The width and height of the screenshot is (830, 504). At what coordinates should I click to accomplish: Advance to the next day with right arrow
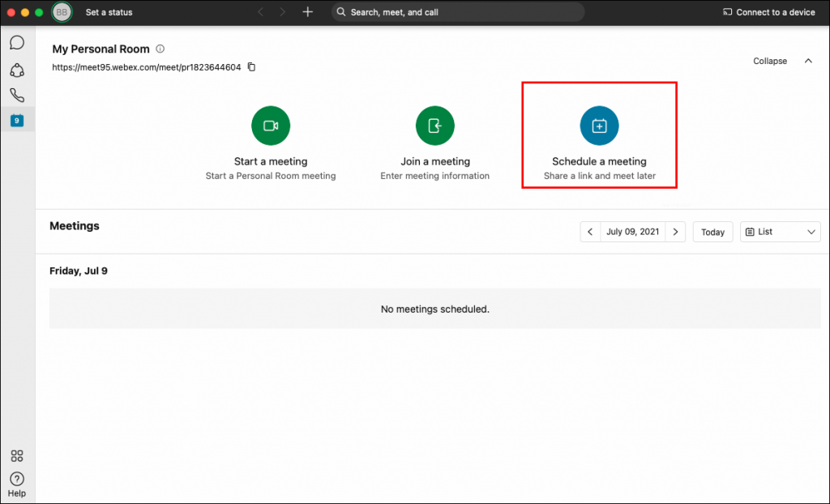tap(675, 232)
